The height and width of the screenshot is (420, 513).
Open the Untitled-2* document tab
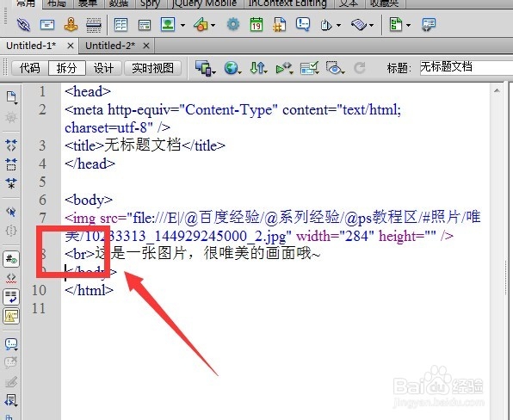[x=110, y=46]
